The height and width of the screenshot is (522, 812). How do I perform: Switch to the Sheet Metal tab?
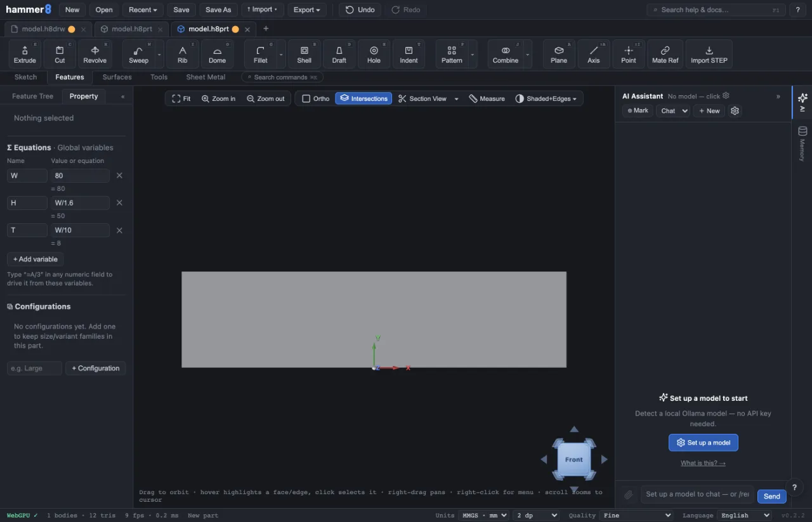point(206,77)
